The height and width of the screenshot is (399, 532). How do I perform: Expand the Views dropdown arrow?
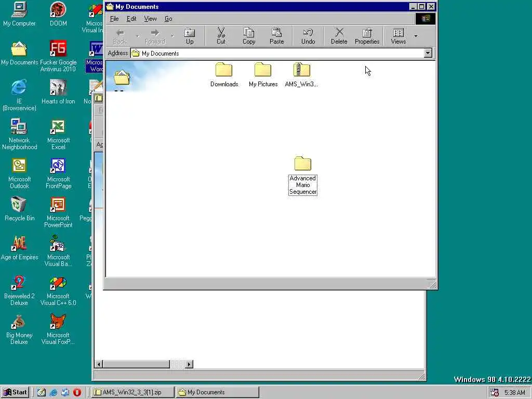(416, 36)
